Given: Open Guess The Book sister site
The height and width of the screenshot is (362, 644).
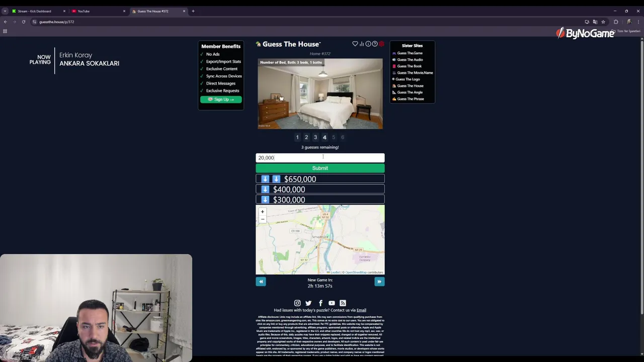Looking at the screenshot, I should point(409,66).
